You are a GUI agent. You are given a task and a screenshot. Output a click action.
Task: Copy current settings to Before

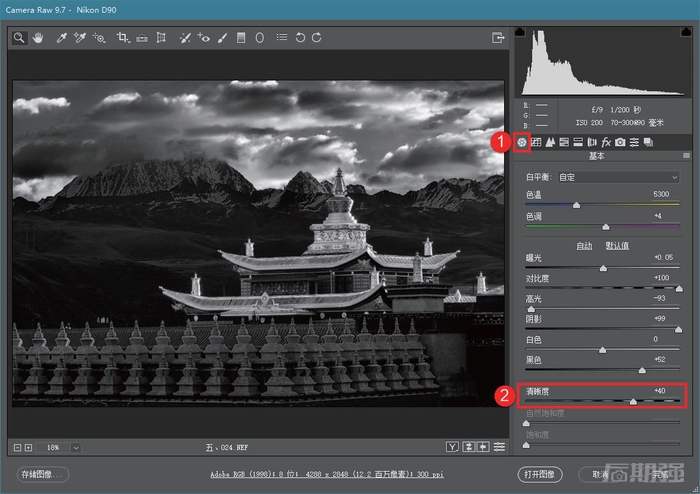pyautogui.click(x=483, y=447)
